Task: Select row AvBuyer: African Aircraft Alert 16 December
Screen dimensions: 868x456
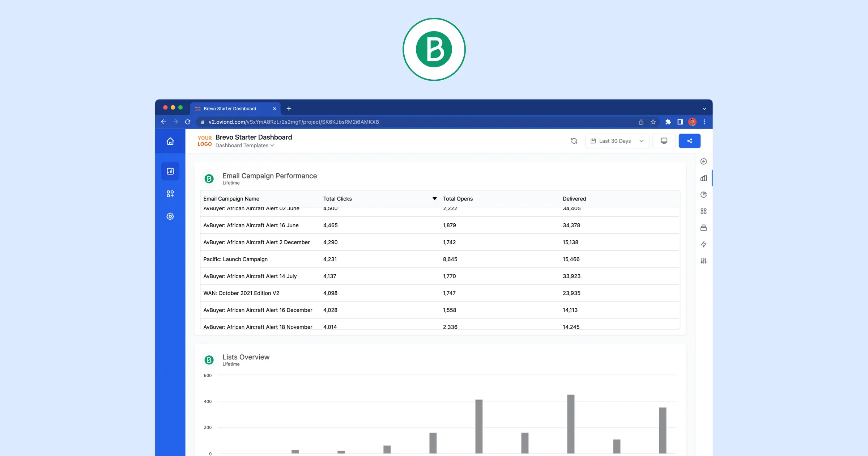Action: click(440, 310)
